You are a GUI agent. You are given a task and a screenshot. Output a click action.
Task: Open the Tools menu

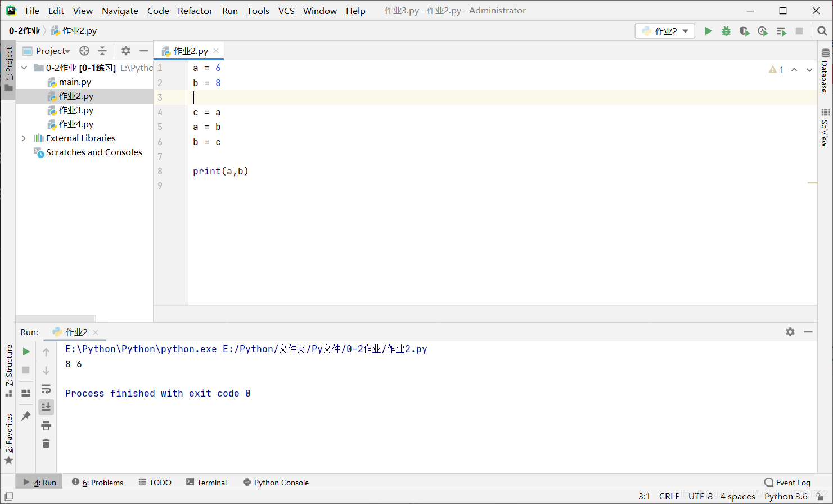[258, 11]
